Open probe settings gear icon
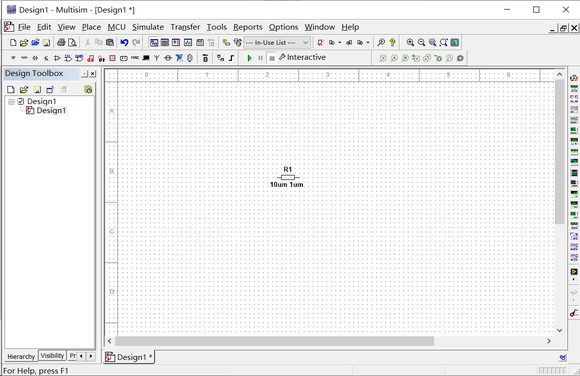 pyautogui.click(x=460, y=58)
